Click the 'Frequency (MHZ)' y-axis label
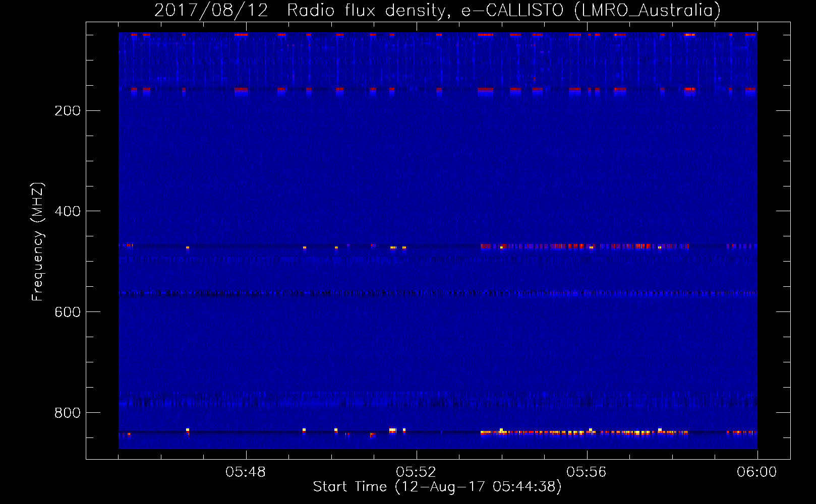This screenshot has width=816, height=504. pos(37,242)
